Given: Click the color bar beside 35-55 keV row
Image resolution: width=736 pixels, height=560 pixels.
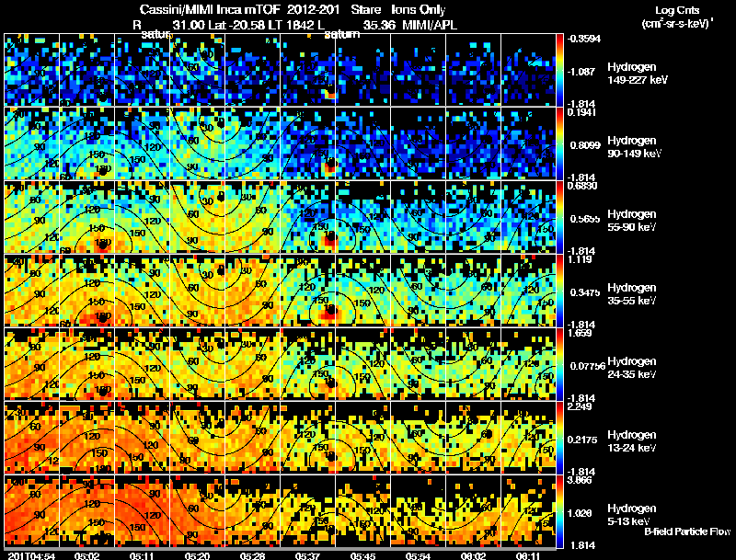Looking at the screenshot, I should pyautogui.click(x=559, y=291).
